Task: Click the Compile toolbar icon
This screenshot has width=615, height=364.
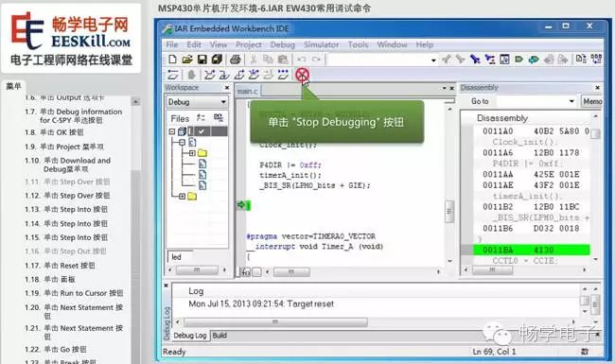Action: 581,60
